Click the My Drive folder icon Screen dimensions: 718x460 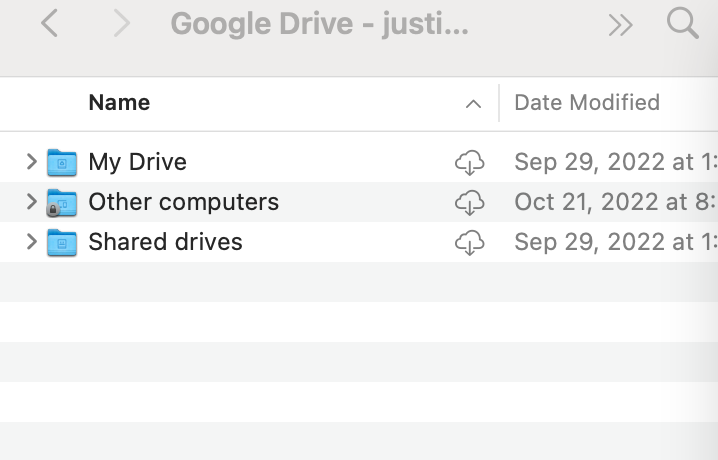point(62,162)
